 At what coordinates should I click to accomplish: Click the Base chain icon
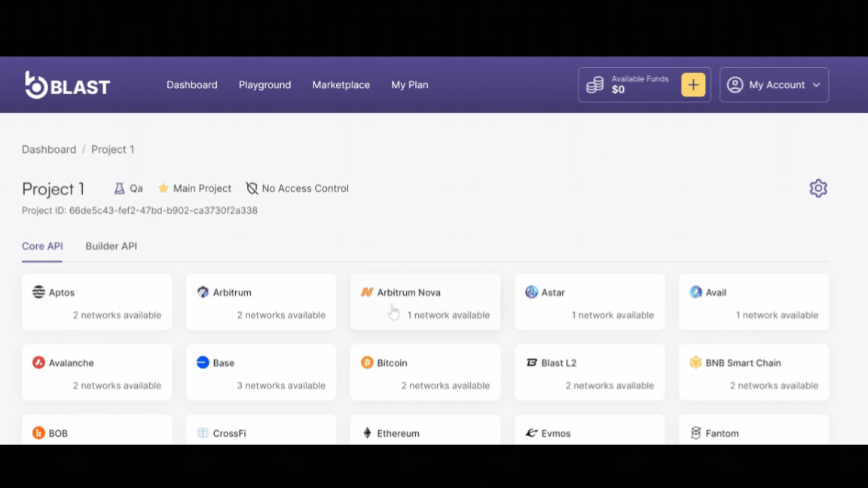point(203,362)
